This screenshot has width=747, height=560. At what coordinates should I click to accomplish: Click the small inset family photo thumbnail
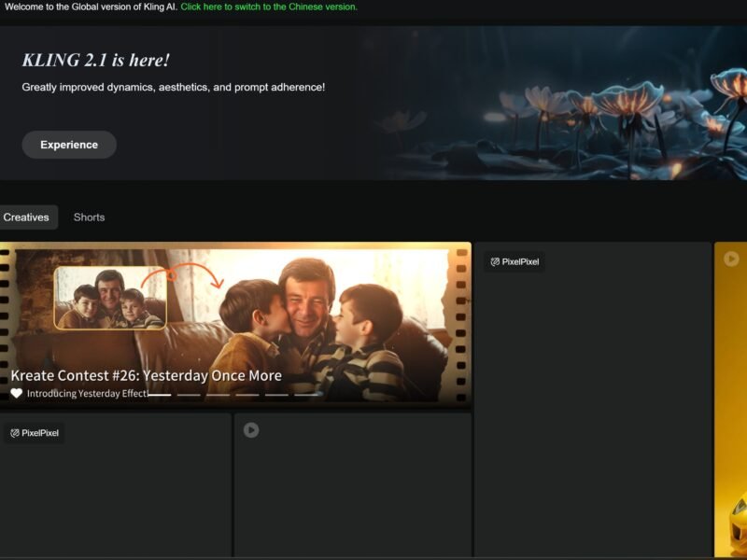point(110,298)
